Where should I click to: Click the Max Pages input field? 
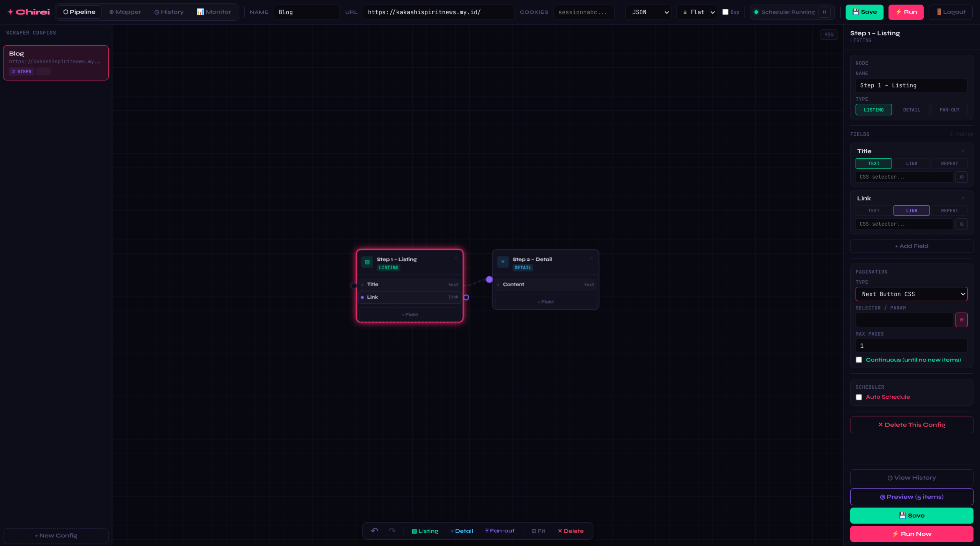(x=912, y=346)
